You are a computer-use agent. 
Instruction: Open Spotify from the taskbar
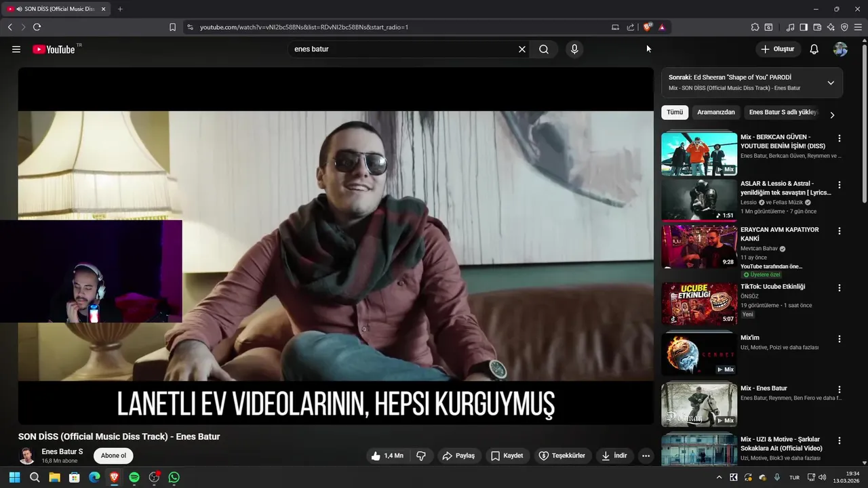[134, 477]
